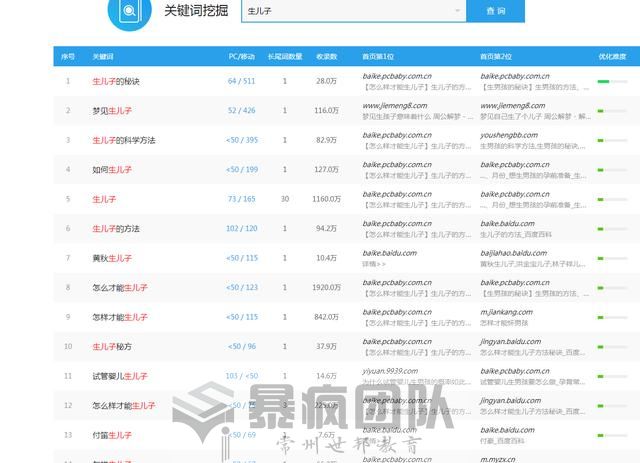Image resolution: width=640 pixels, height=463 pixels.
Task: Click the 关键词 column header
Action: coord(103,56)
